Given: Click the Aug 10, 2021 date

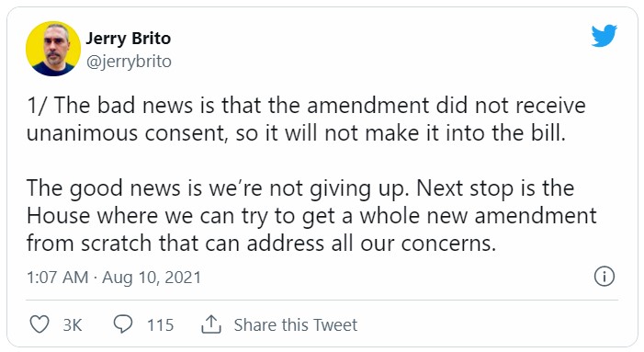Looking at the screenshot, I should (152, 278).
